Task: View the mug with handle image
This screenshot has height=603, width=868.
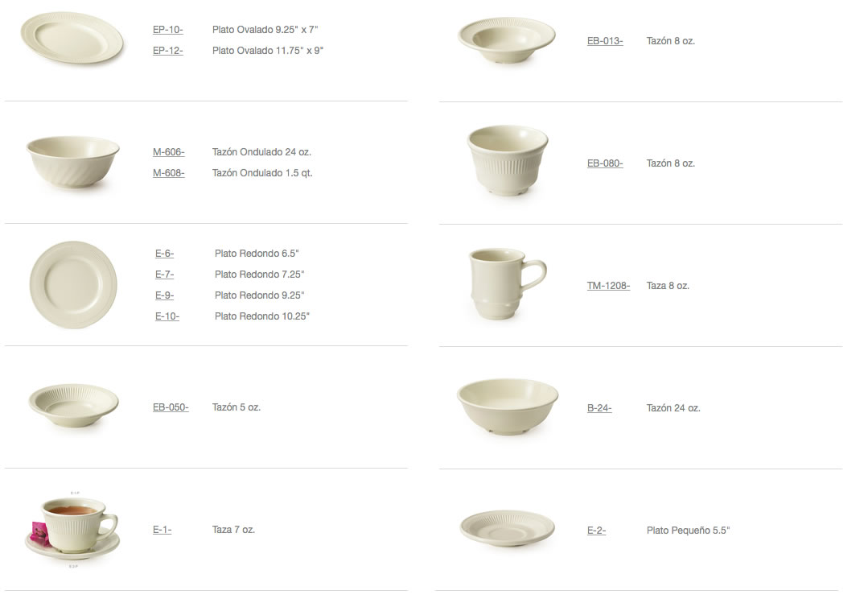Action: 507,284
